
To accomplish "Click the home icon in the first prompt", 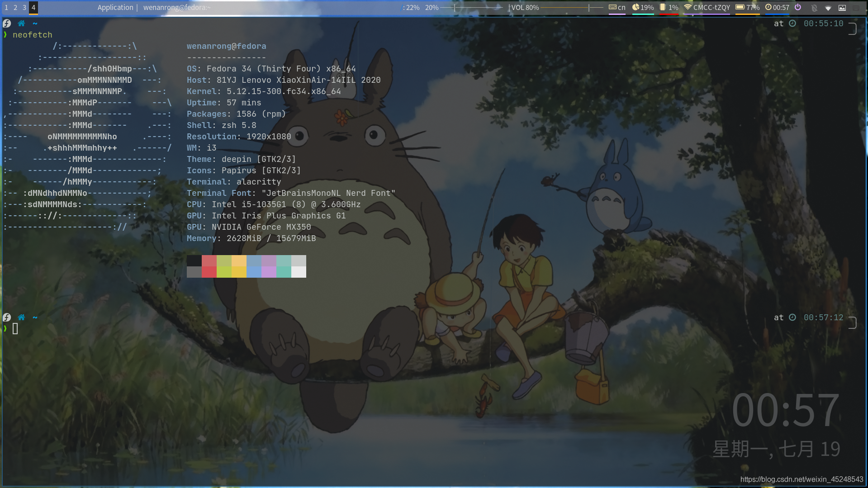I will (x=21, y=24).
